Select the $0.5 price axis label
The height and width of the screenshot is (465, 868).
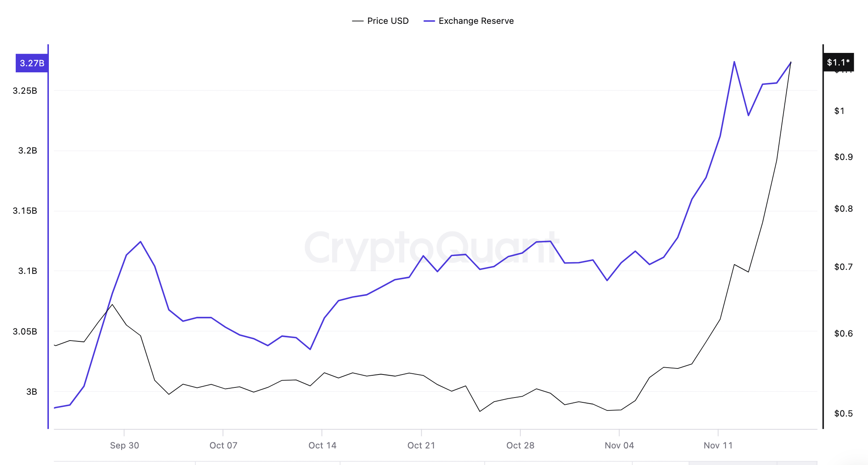[843, 414]
